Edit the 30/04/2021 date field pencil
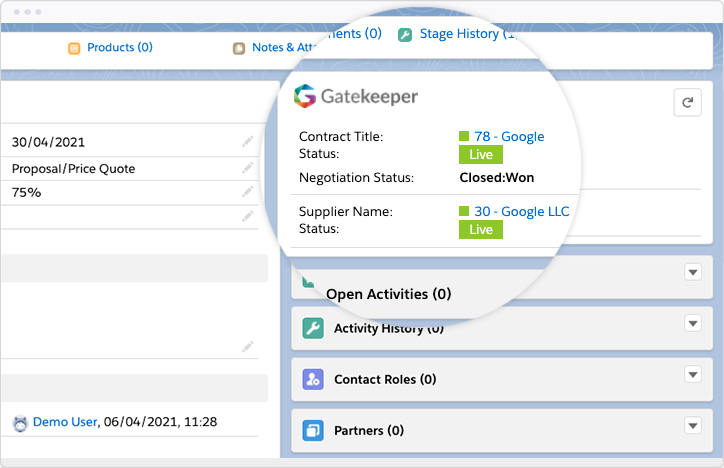This screenshot has width=724, height=468. 248,141
